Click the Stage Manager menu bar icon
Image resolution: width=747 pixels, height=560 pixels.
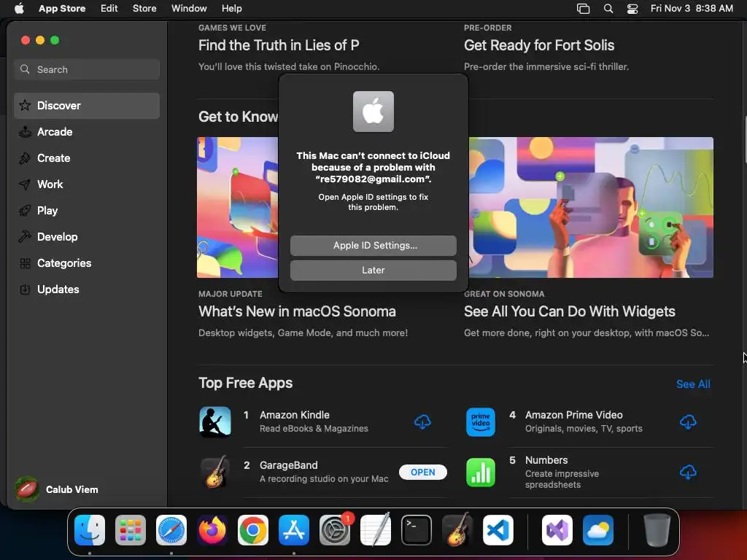click(x=583, y=9)
